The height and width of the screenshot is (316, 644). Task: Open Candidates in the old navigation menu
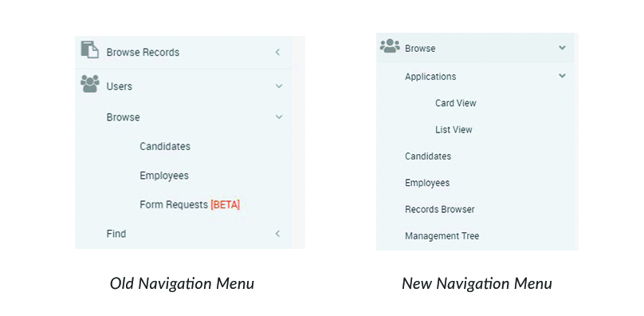click(x=165, y=147)
